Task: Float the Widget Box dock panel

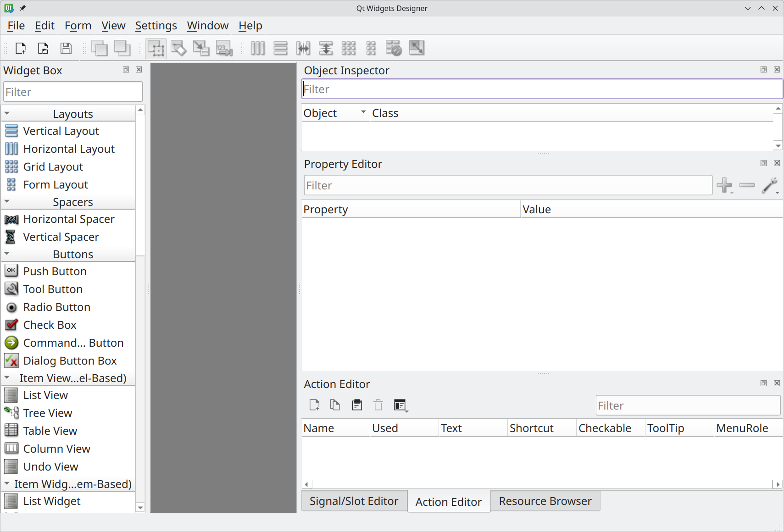Action: pyautogui.click(x=126, y=70)
